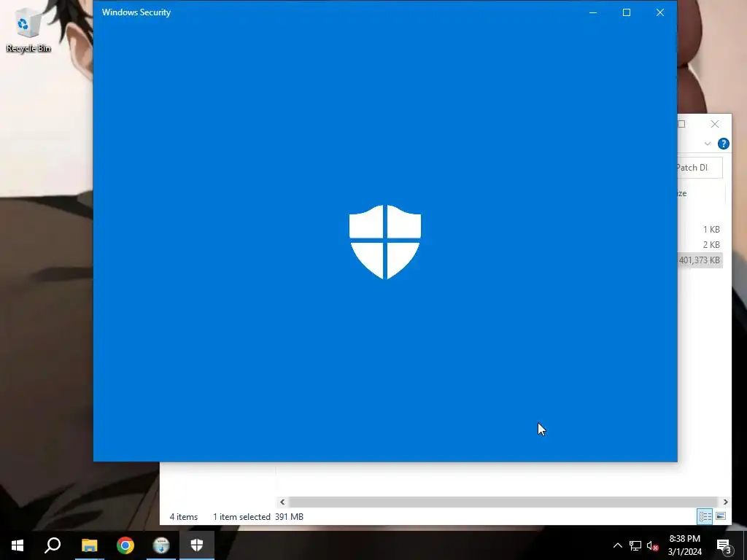Click the File Explorer search box

tap(700, 168)
